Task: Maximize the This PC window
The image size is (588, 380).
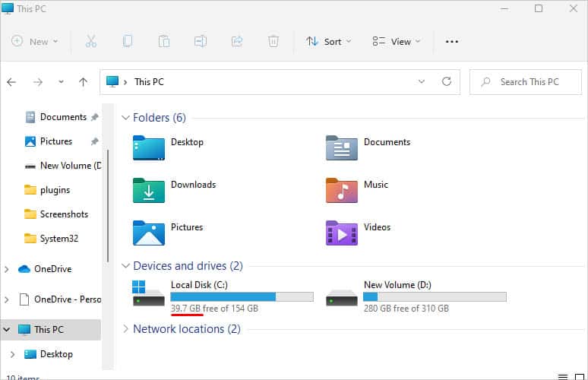Action: pos(539,8)
